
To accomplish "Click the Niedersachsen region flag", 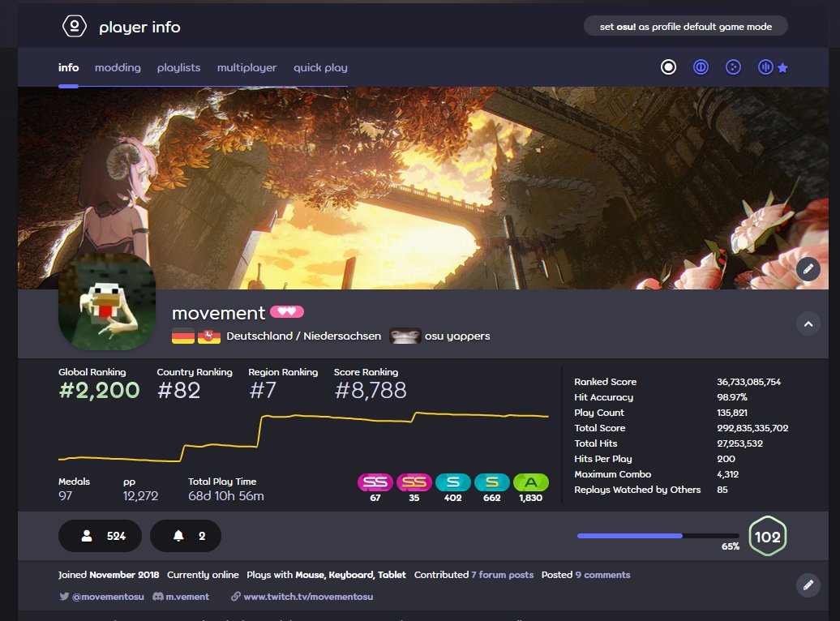I will coord(209,336).
